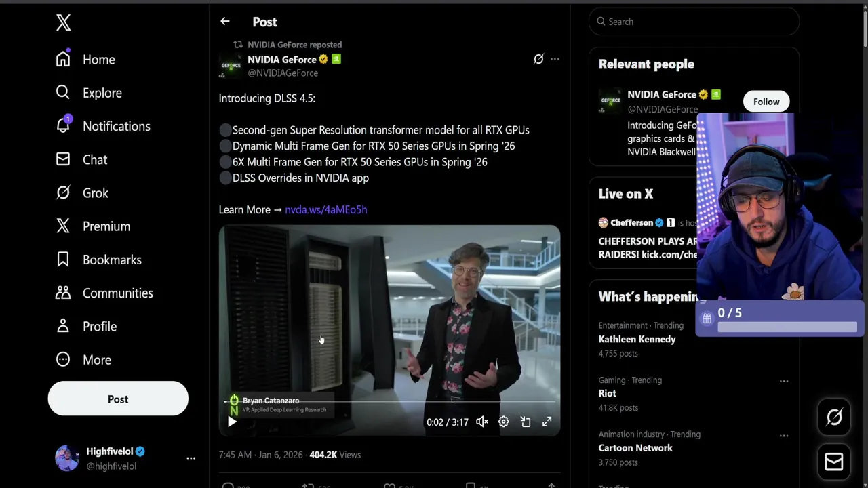Go to Home in sidebar

[x=85, y=60]
